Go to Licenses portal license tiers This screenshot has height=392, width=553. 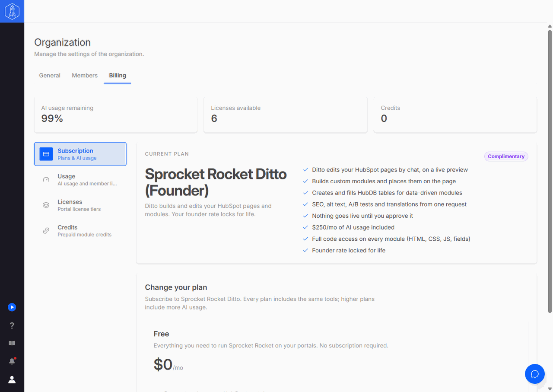80,205
